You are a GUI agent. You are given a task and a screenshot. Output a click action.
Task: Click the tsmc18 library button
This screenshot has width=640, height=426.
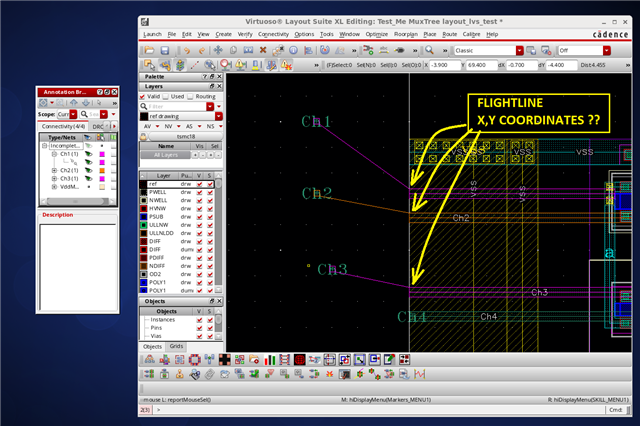tap(185, 136)
